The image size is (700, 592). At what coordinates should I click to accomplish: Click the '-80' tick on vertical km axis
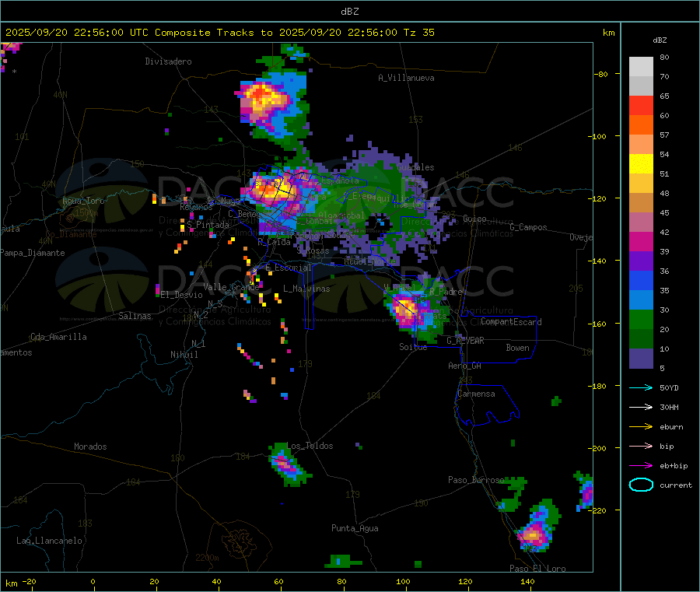click(600, 74)
